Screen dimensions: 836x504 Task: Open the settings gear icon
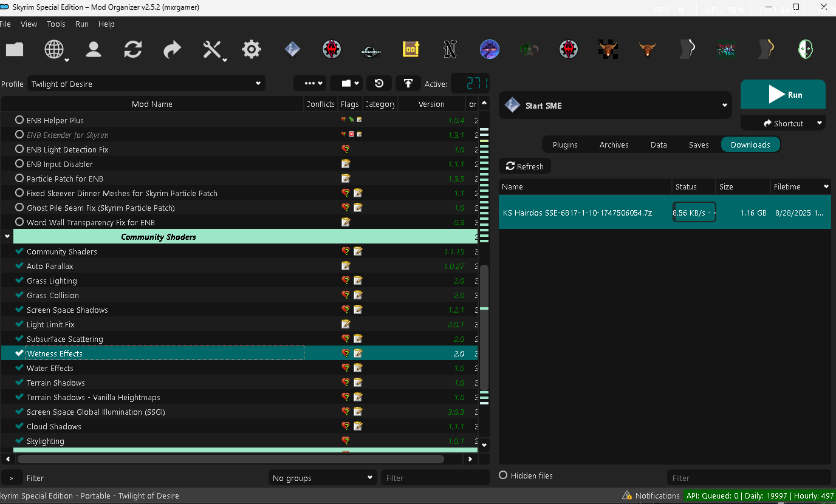pos(252,49)
